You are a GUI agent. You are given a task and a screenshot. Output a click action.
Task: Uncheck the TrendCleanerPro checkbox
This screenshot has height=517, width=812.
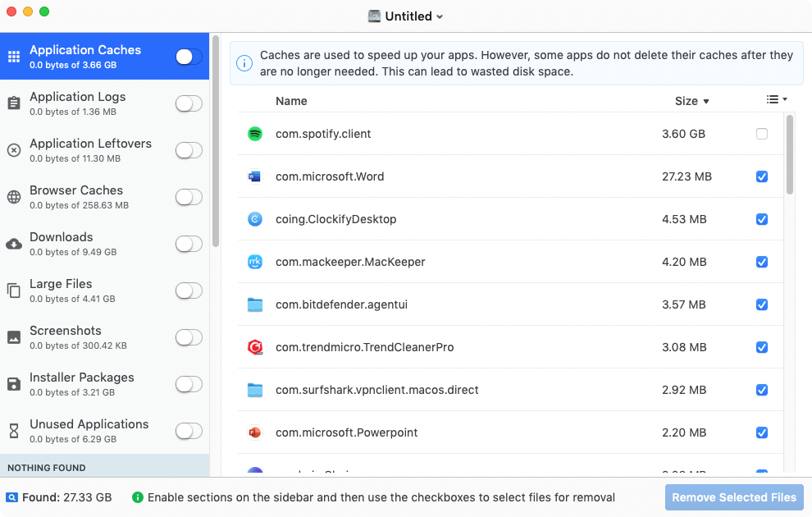[x=762, y=347]
